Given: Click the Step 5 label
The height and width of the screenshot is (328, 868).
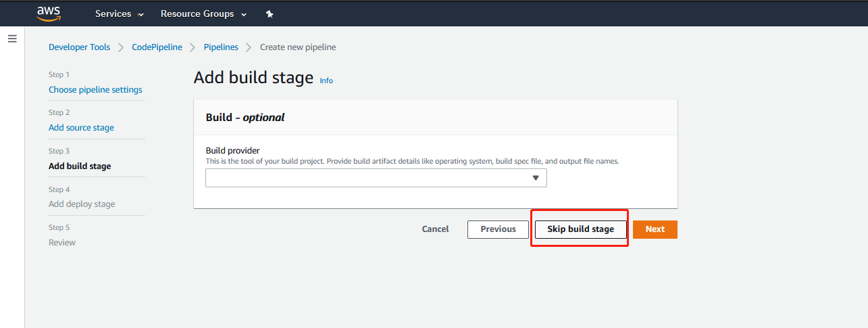Looking at the screenshot, I should [x=59, y=228].
